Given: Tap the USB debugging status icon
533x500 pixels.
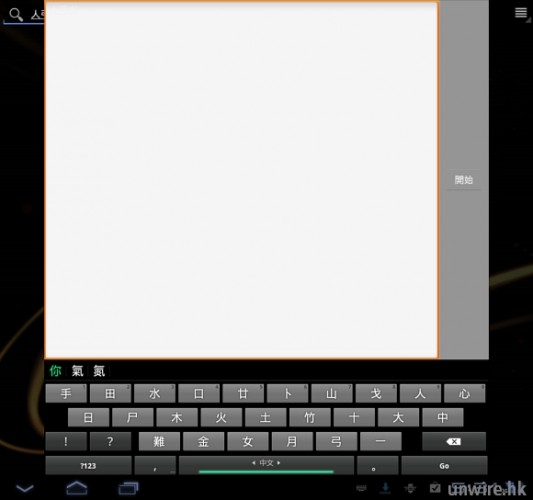Looking at the screenshot, I should [x=410, y=488].
